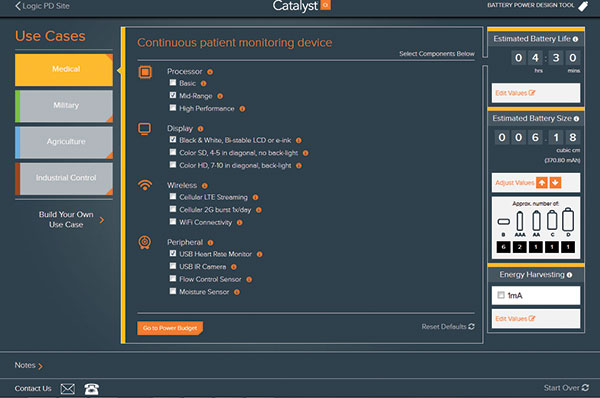This screenshot has height=398, width=600.
Task: Decrease battery size with down arrow
Action: pos(555,183)
